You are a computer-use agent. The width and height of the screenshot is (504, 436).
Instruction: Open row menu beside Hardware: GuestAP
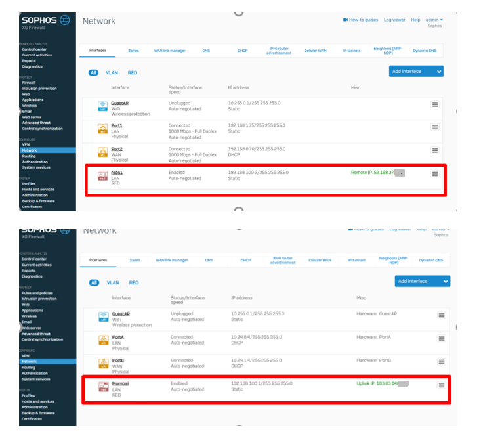coord(442,315)
